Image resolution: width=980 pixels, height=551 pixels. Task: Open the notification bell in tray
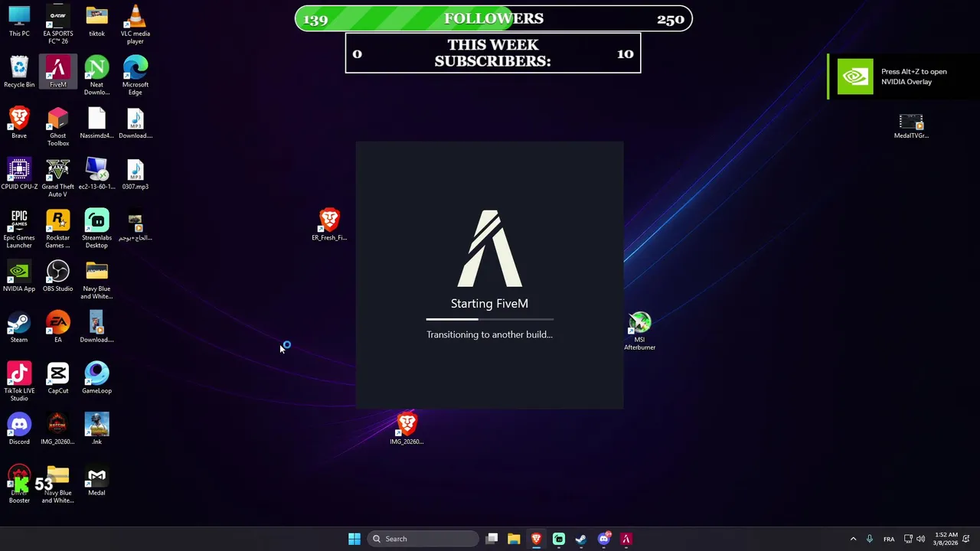click(x=968, y=539)
